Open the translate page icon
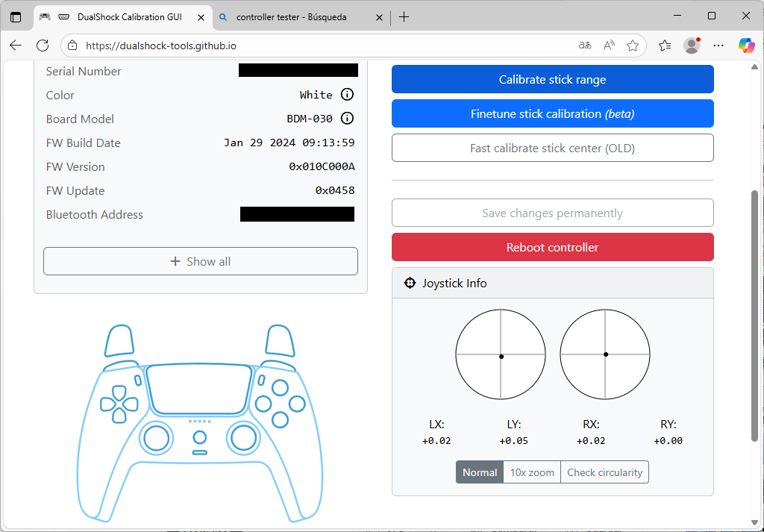 click(x=585, y=46)
